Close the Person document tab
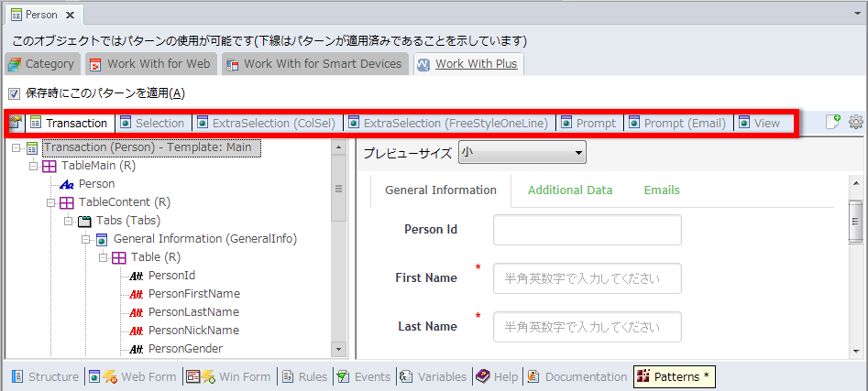 coord(70,15)
